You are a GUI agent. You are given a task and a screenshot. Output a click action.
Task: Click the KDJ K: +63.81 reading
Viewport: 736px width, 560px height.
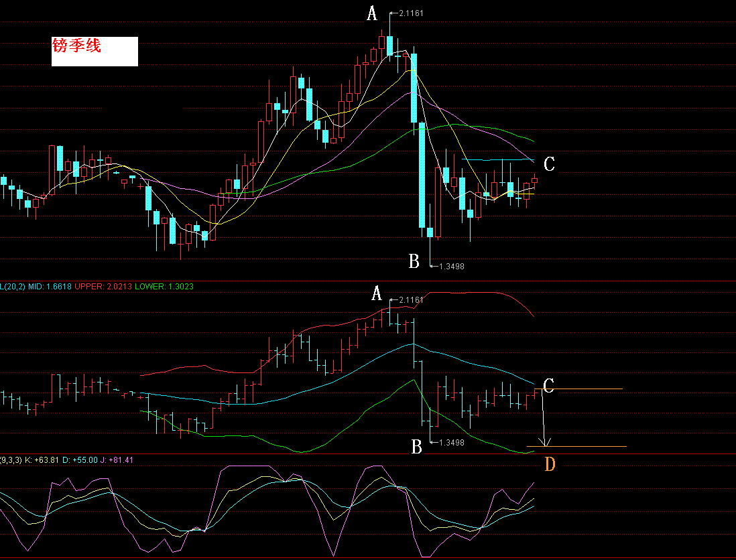tap(42, 460)
